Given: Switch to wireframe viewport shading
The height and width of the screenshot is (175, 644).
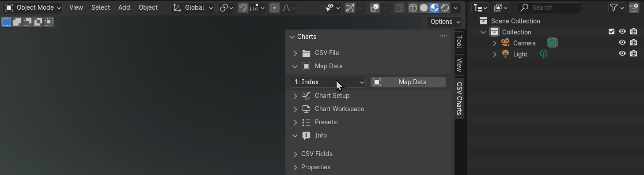Looking at the screenshot, I should 413,7.
